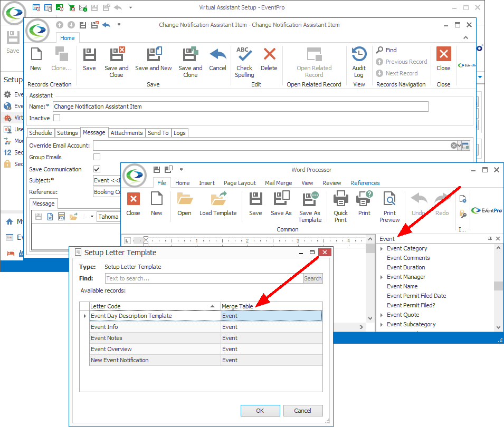The image size is (504, 427).
Task: Expand the Event Subcategory tree node
Action: tap(382, 325)
